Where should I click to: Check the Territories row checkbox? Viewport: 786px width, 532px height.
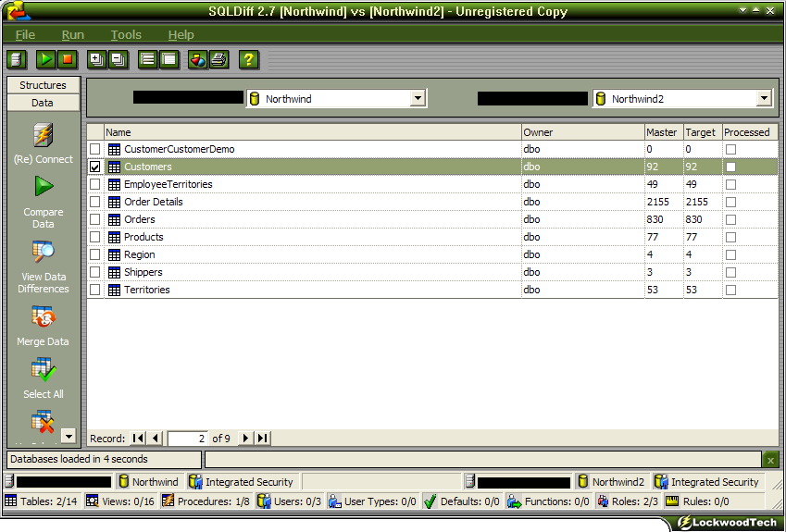click(x=94, y=290)
